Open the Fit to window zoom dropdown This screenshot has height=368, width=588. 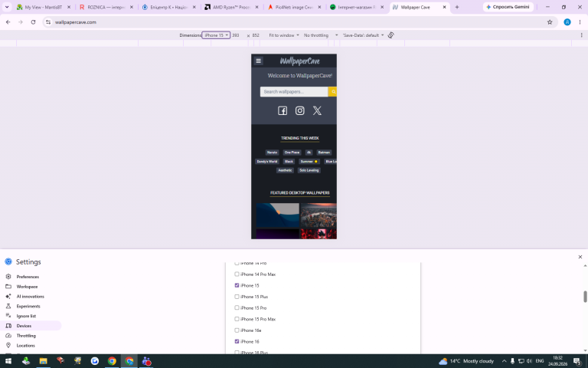(284, 35)
